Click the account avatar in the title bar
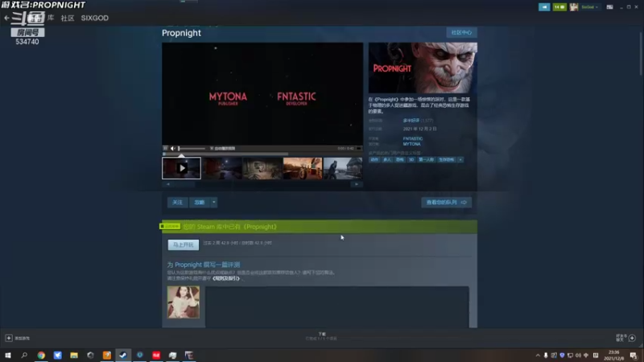This screenshot has width=644, height=362. point(574,7)
